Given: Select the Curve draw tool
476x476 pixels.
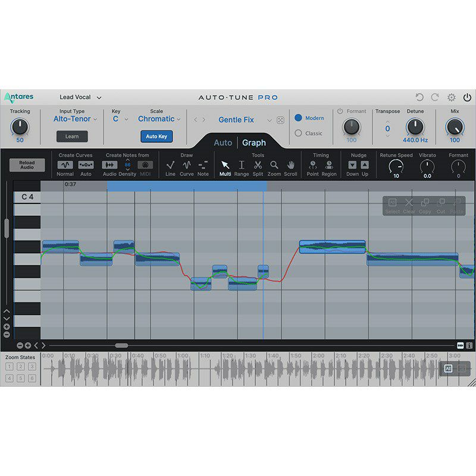Looking at the screenshot, I should [x=187, y=165].
